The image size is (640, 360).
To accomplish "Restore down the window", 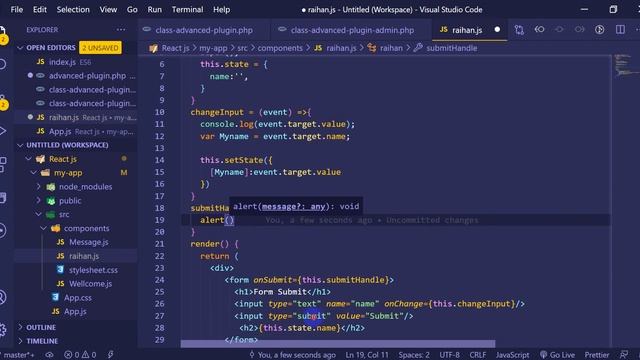I will tap(613, 9).
